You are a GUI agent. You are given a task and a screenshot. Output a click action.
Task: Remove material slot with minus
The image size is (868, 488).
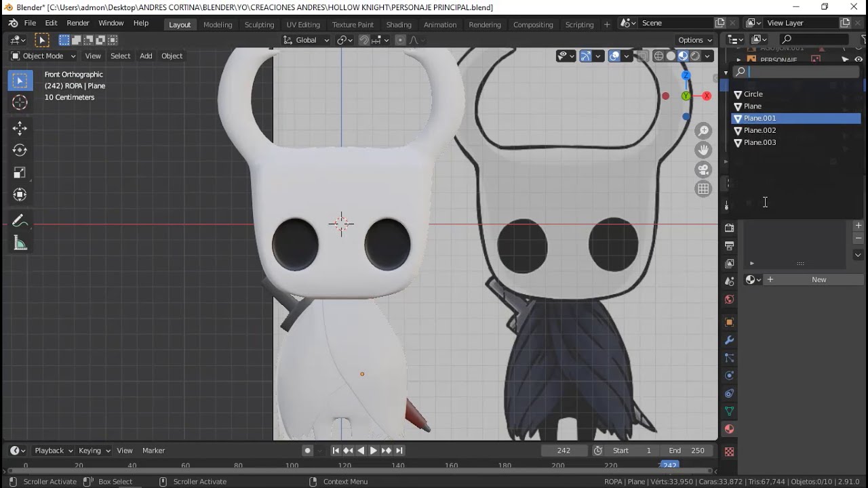[858, 239]
